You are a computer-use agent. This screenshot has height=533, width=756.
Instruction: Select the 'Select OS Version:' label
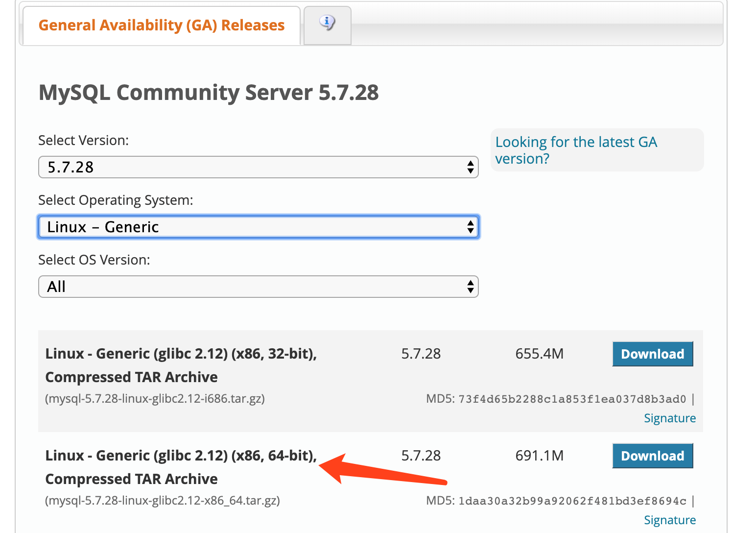point(94,260)
